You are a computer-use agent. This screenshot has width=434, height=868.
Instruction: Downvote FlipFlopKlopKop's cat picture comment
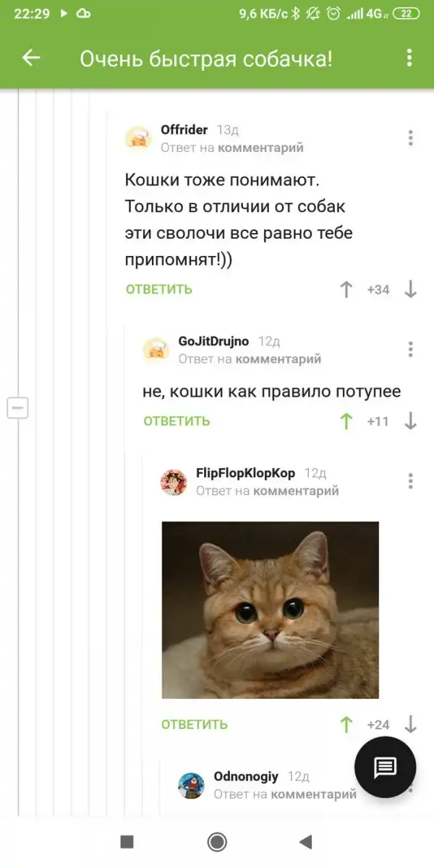click(410, 724)
